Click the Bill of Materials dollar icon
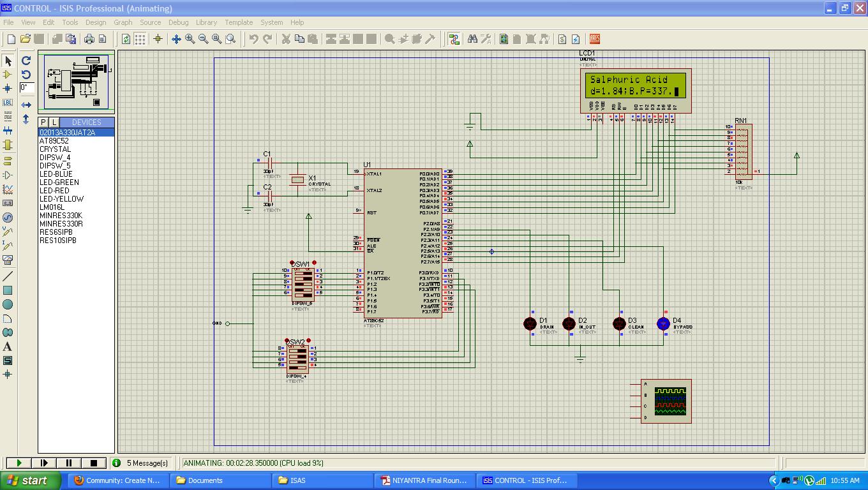 pyautogui.click(x=562, y=39)
